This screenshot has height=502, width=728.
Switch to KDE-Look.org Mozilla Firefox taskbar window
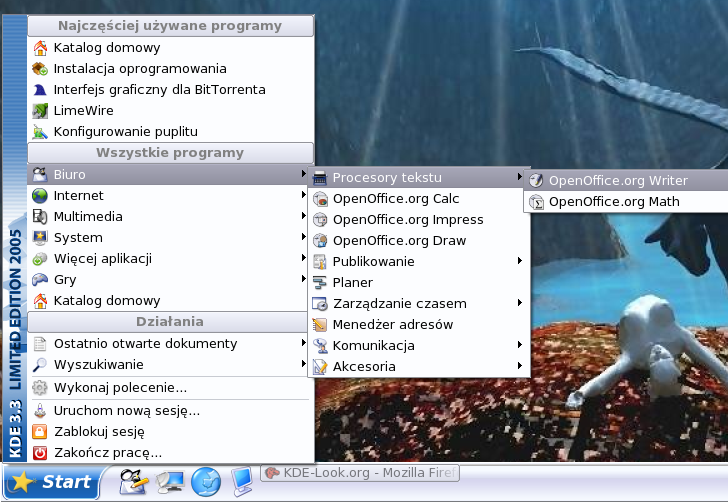(x=360, y=473)
